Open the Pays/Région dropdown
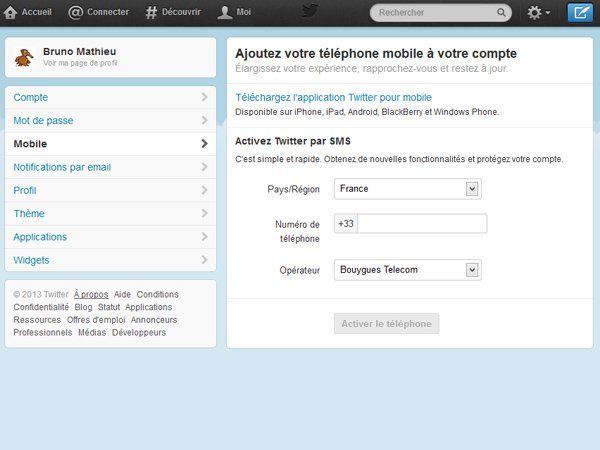600x450 pixels. [408, 189]
